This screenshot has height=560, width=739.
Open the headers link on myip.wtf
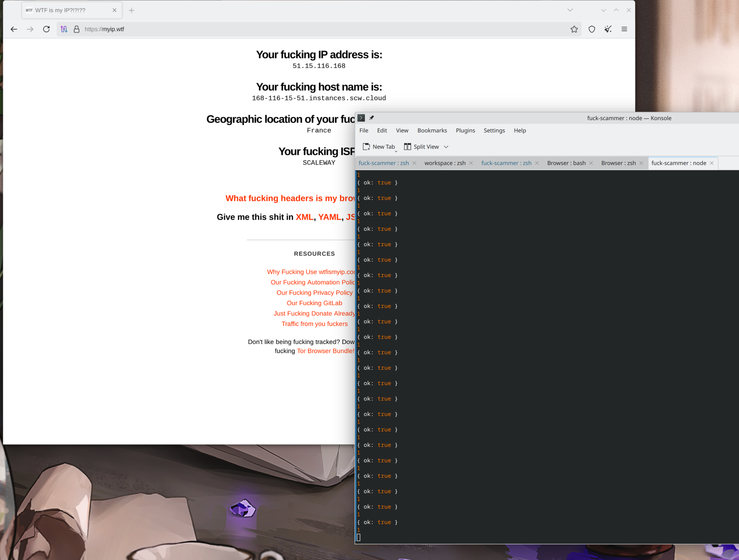pyautogui.click(x=290, y=198)
